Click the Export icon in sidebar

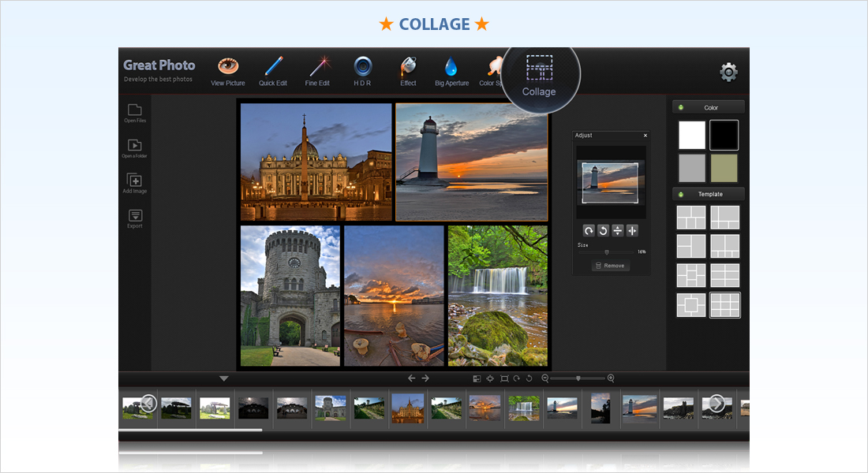tap(134, 218)
